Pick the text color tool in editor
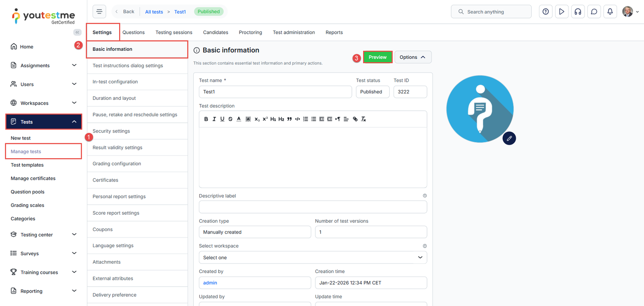 point(239,119)
